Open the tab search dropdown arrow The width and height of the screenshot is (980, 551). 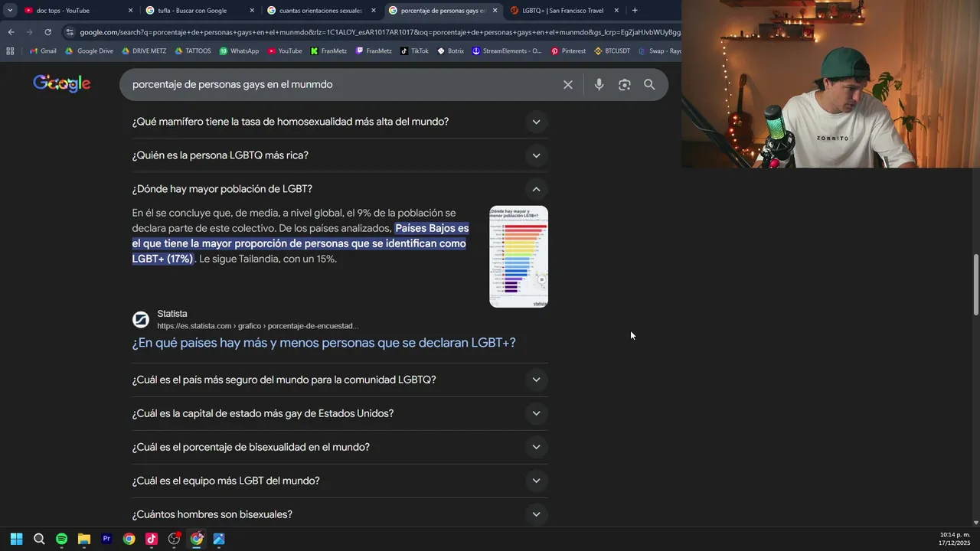(x=10, y=11)
